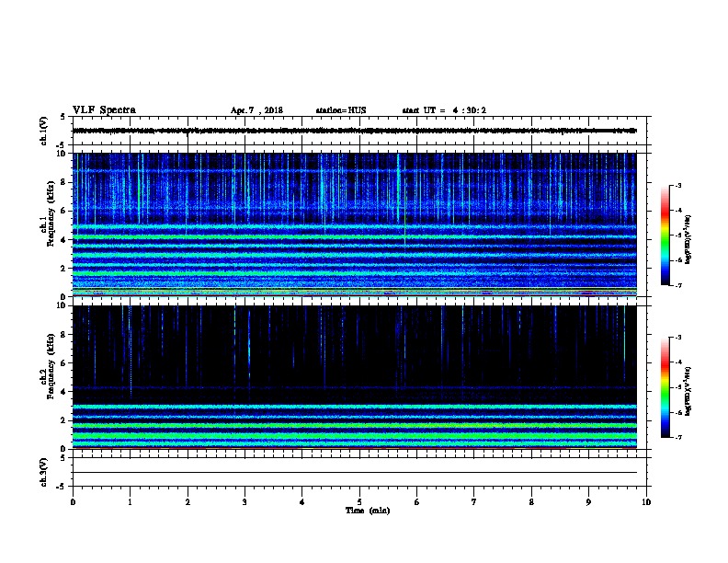Click the ch.2 color scale bar

click(x=665, y=387)
